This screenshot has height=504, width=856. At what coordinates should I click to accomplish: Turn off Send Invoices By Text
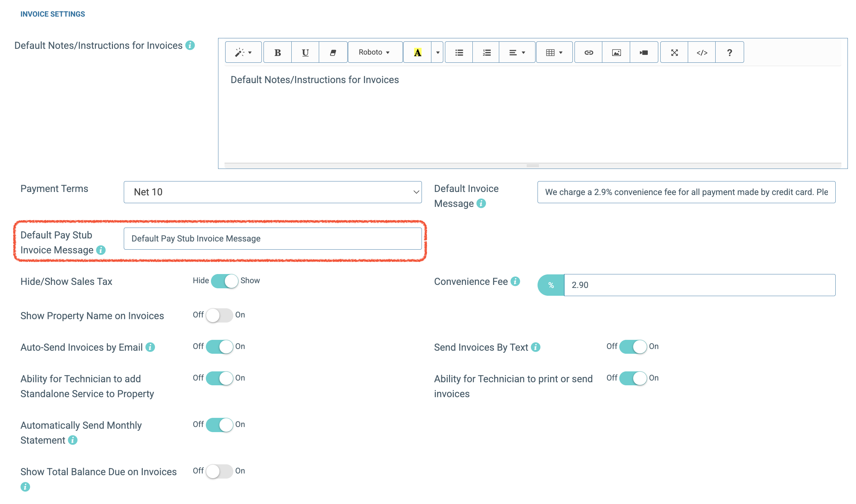(633, 347)
